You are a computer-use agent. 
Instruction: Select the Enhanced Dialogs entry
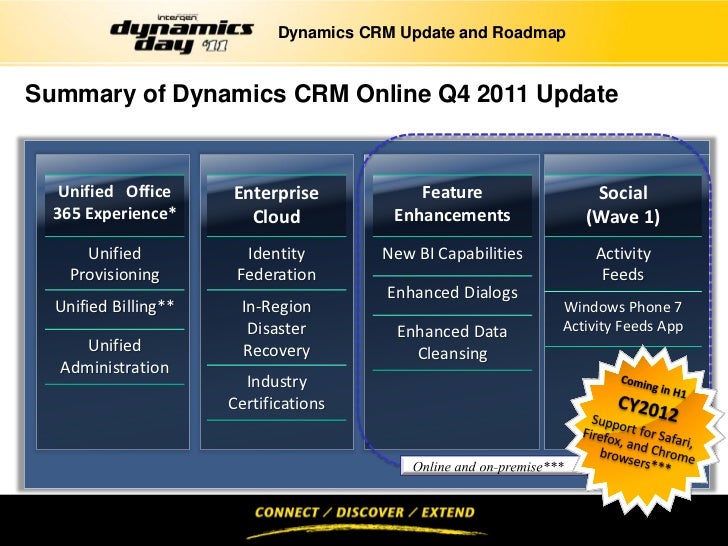coord(452,293)
